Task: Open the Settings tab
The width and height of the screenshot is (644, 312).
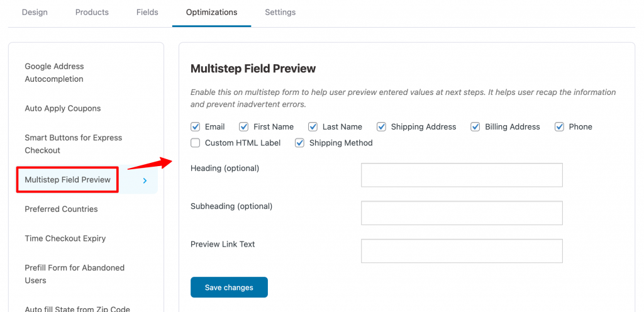Action: 280,13
